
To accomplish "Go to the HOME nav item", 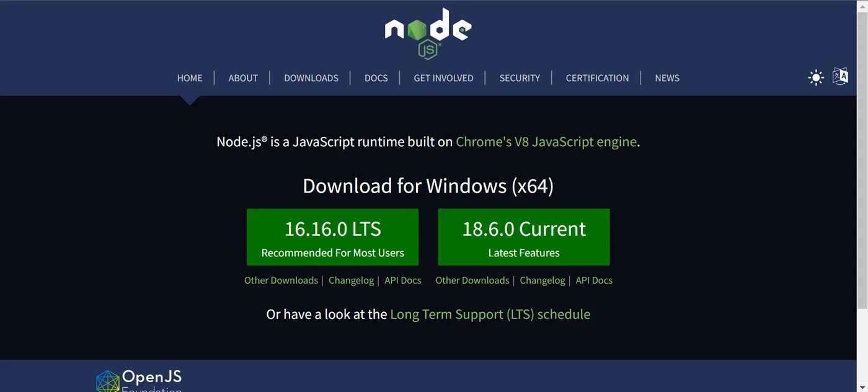I will tap(190, 78).
